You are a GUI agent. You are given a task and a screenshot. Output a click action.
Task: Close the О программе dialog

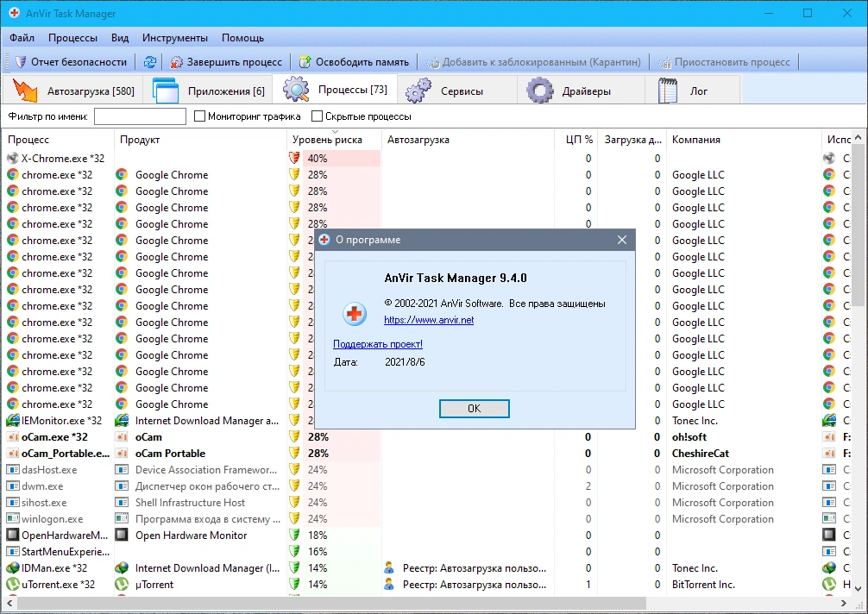click(x=621, y=240)
